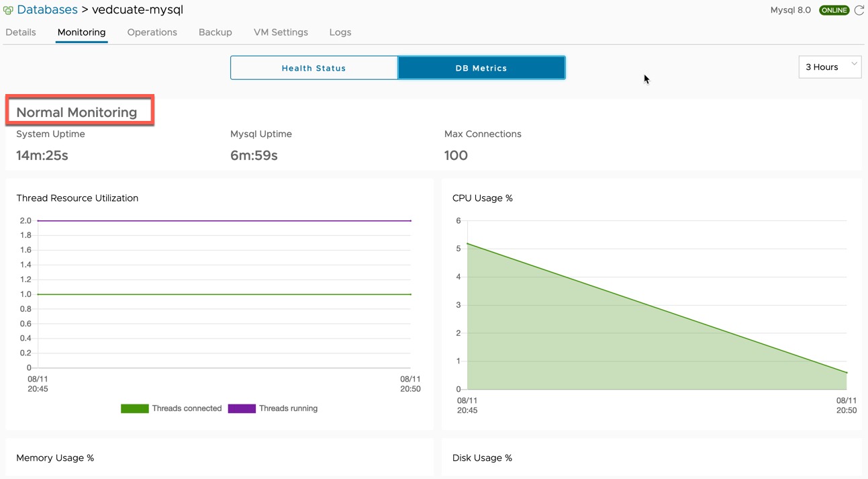Click the chevron on the time range selector
This screenshot has width=868, height=479.
(x=854, y=64)
